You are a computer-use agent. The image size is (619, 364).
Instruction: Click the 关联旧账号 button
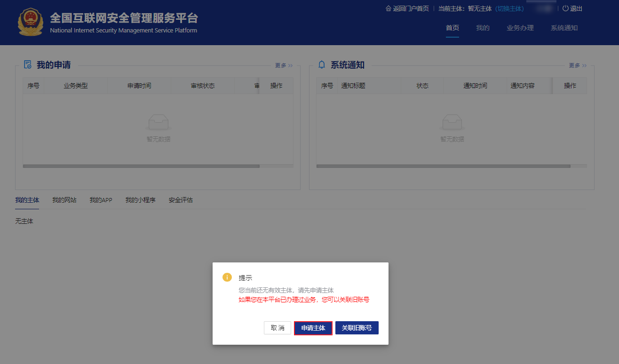click(357, 328)
